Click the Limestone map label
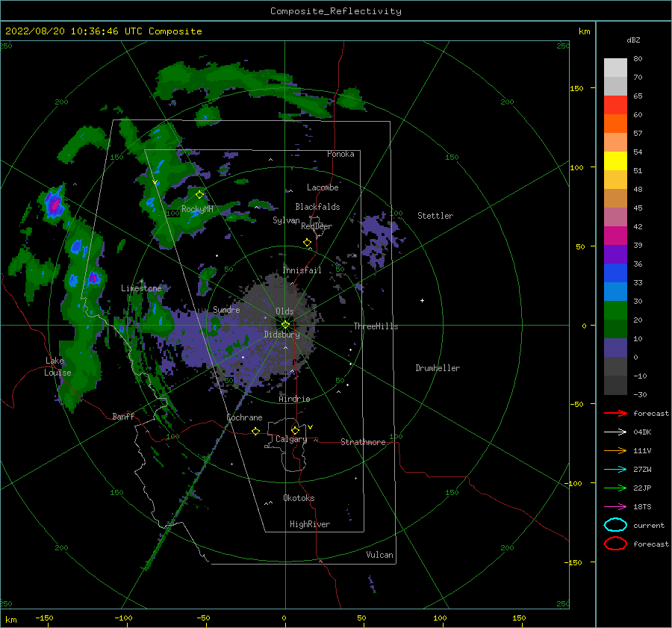The height and width of the screenshot is (628, 672). pos(141,288)
